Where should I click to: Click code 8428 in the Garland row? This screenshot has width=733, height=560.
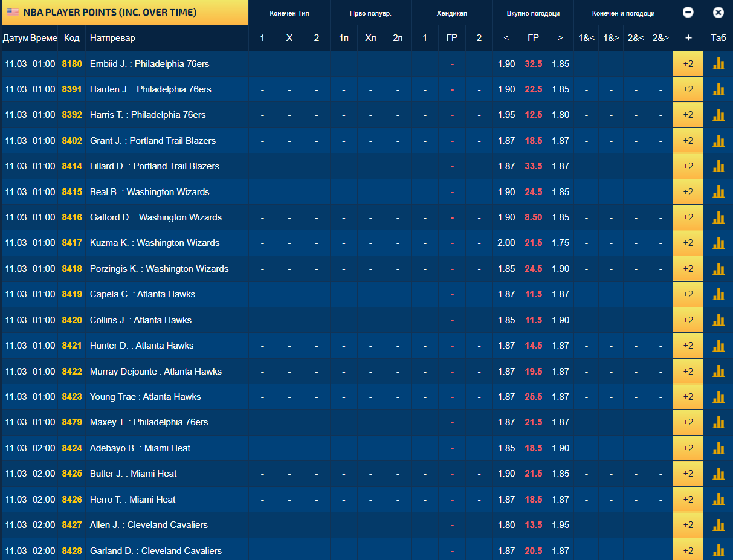click(x=72, y=551)
